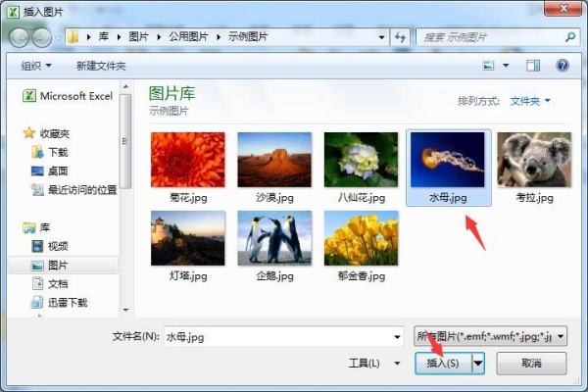Image resolution: width=588 pixels, height=392 pixels.
Task: Open view options dropdown arrow
Action: tap(506, 66)
